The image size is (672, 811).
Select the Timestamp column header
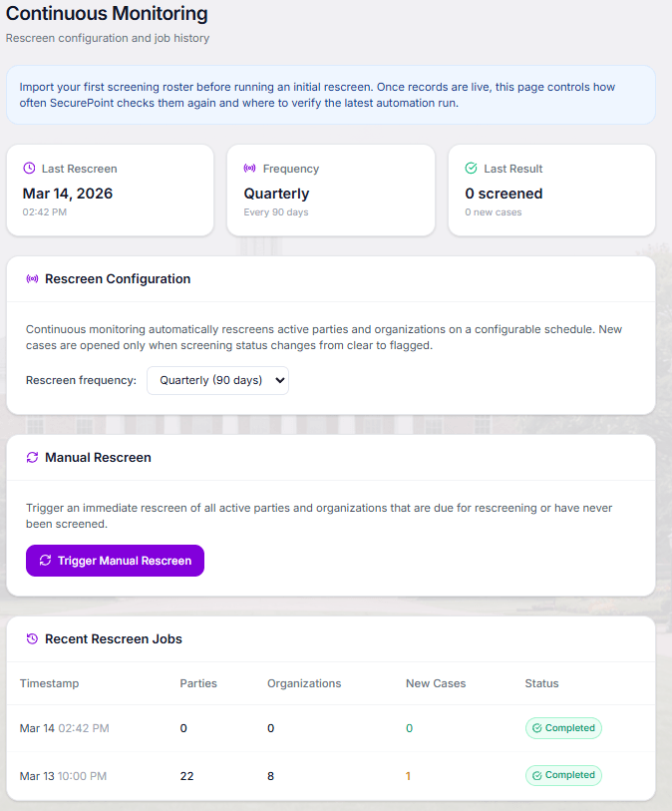49,683
